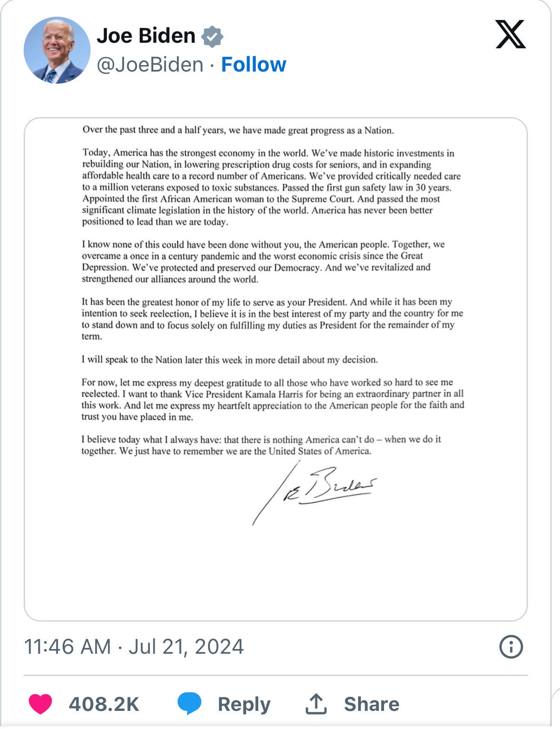Screen dimensions: 560x729
Task: Click the 11:46 AM Jul 21, 2024 timestamp
Action: click(x=134, y=647)
